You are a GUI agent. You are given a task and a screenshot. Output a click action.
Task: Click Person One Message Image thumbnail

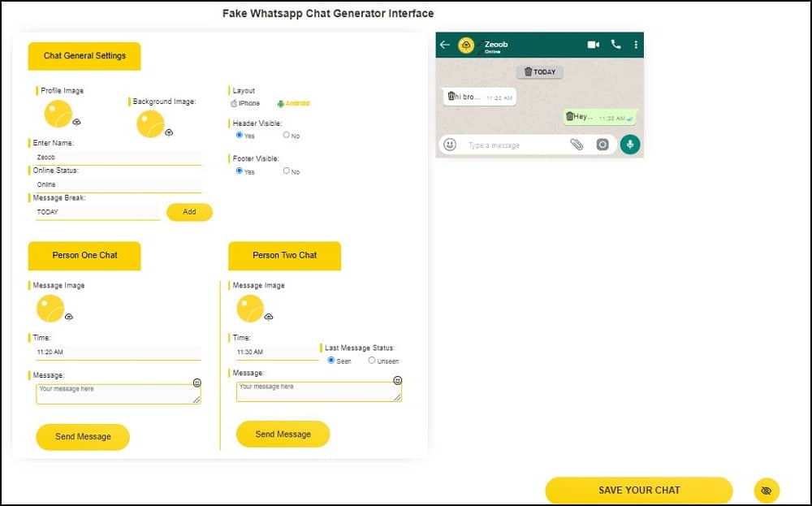50,309
